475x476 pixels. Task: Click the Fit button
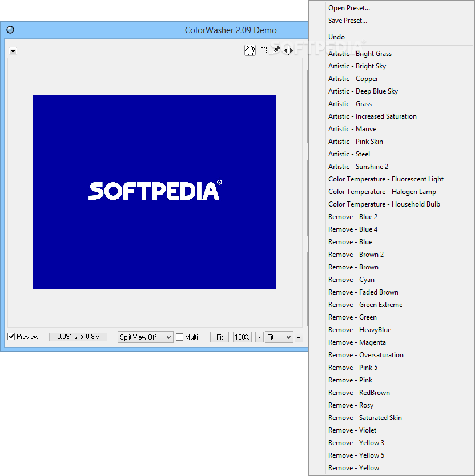point(219,337)
